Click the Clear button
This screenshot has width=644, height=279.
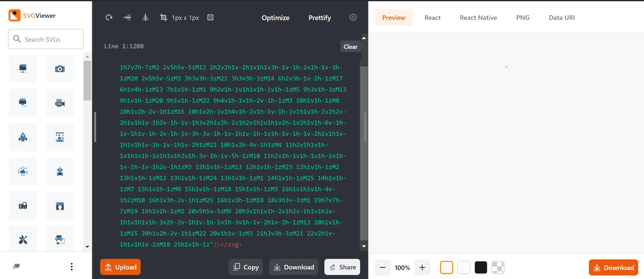[350, 47]
